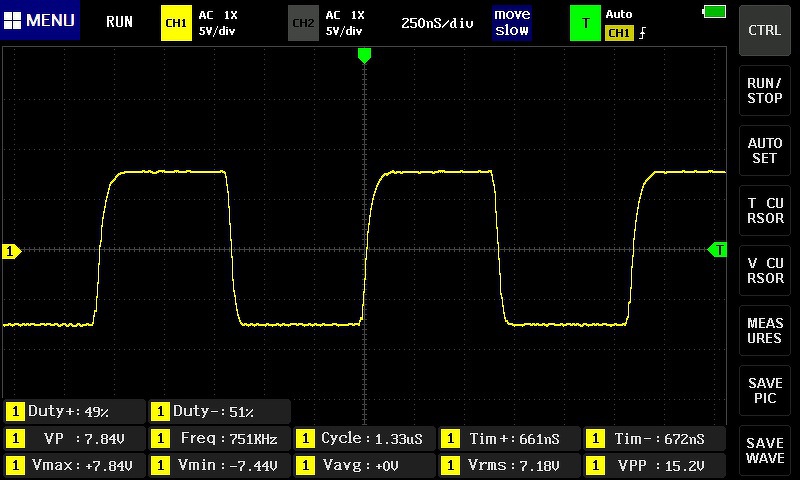This screenshot has height=480, width=800.
Task: Click the RUN status indicator
Action: point(119,21)
